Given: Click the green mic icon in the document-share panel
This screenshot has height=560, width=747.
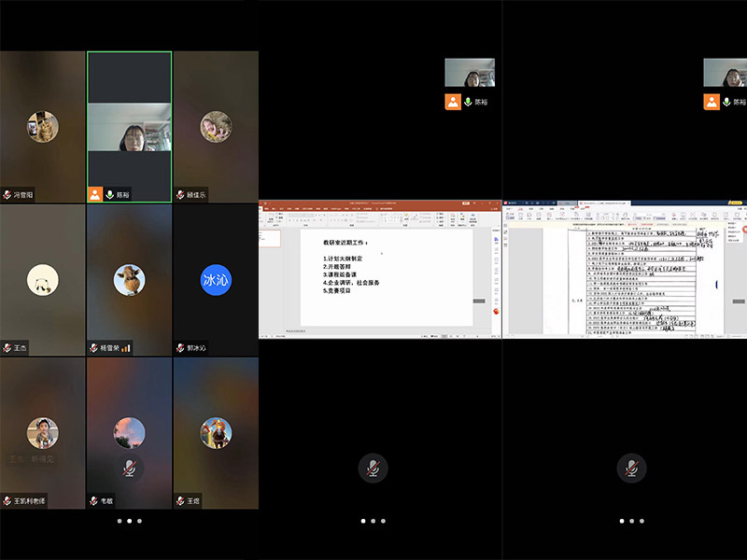Looking at the screenshot, I should [726, 102].
